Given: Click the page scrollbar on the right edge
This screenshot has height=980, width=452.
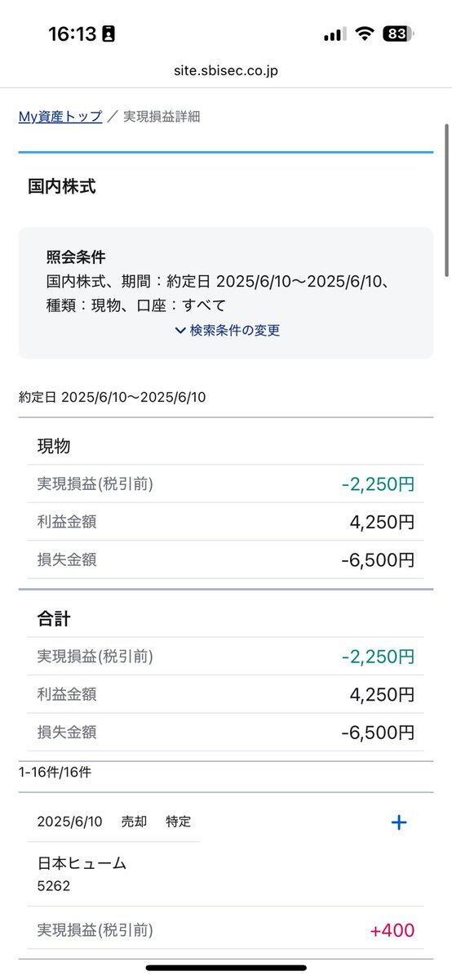Looking at the screenshot, I should [446, 200].
